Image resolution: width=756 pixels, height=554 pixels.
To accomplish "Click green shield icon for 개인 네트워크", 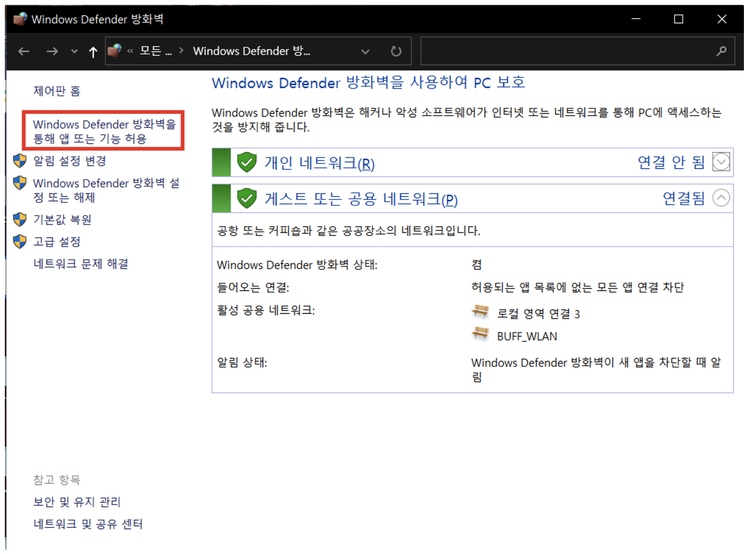I will click(247, 162).
